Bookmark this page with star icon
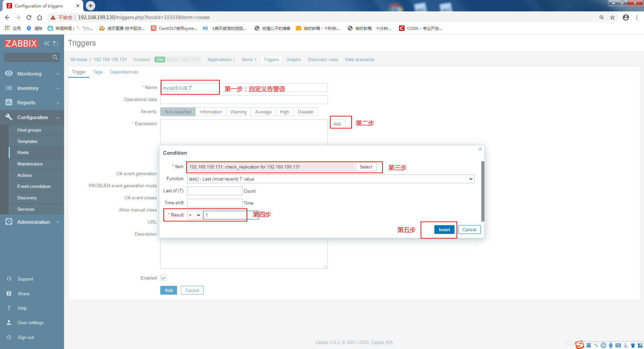 (x=612, y=17)
